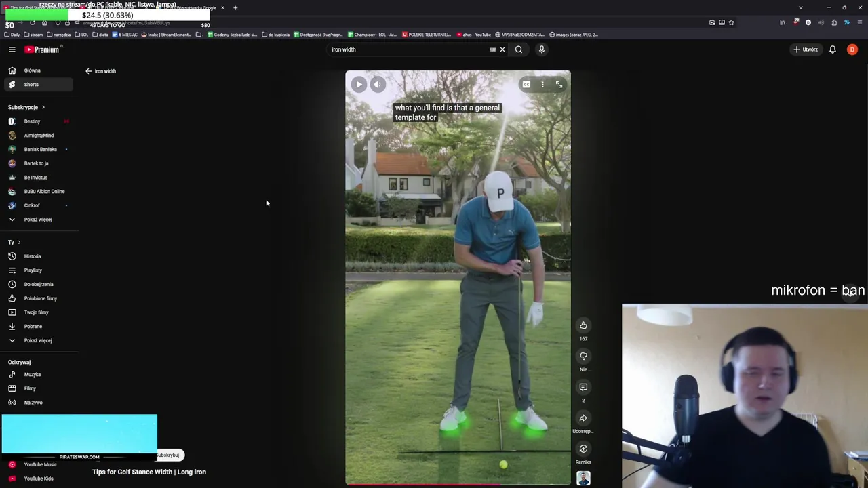
Task: Share the short via Udostępnij
Action: point(583,418)
